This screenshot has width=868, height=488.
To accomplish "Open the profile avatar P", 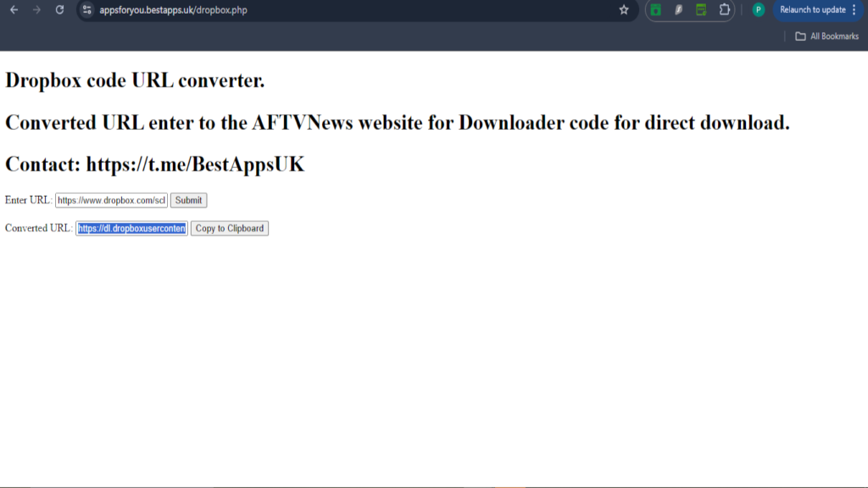I will tap(759, 10).
